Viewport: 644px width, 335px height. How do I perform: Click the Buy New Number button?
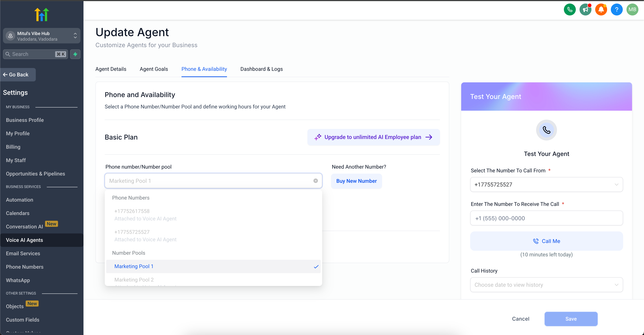(356, 181)
